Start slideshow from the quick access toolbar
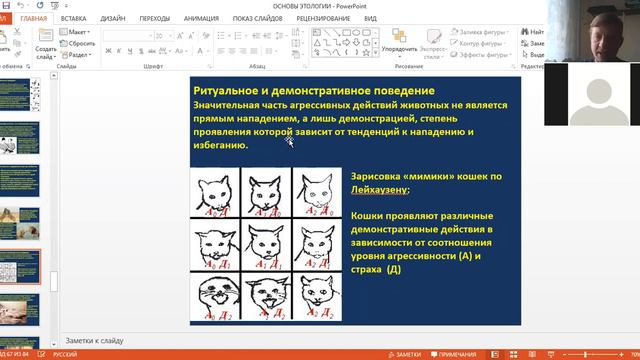The width and height of the screenshot is (640, 360). point(55,5)
